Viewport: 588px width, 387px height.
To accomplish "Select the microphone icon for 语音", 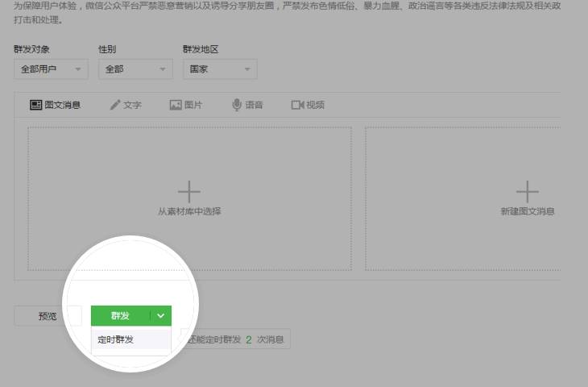I will point(237,105).
